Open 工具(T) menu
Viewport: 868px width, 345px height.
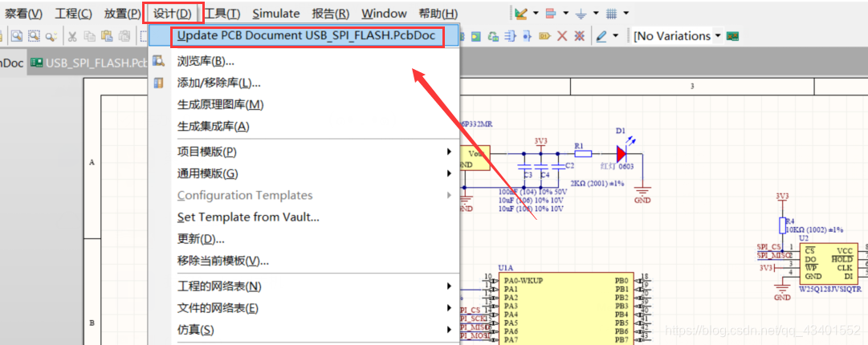[222, 14]
